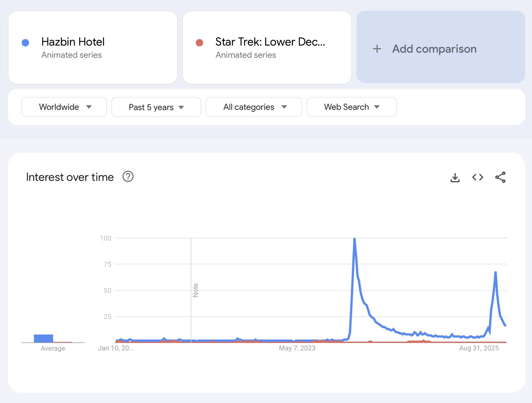The width and height of the screenshot is (532, 403).
Task: Click the 100 value on the y-axis
Action: point(106,238)
